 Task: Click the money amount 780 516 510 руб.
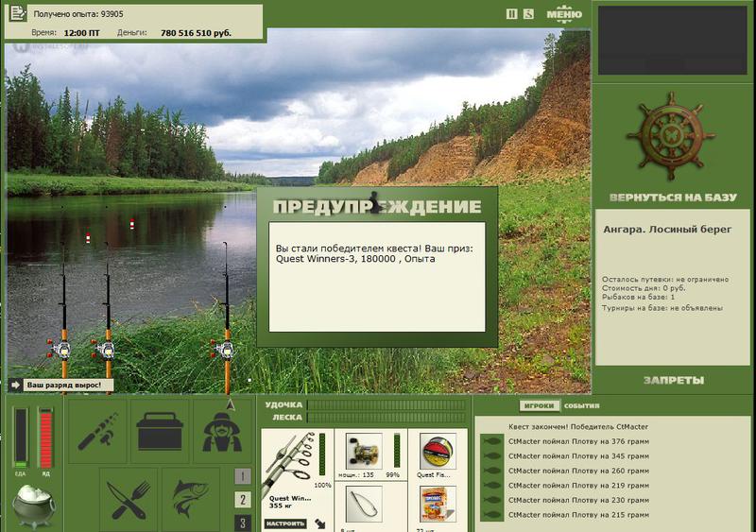click(196, 33)
